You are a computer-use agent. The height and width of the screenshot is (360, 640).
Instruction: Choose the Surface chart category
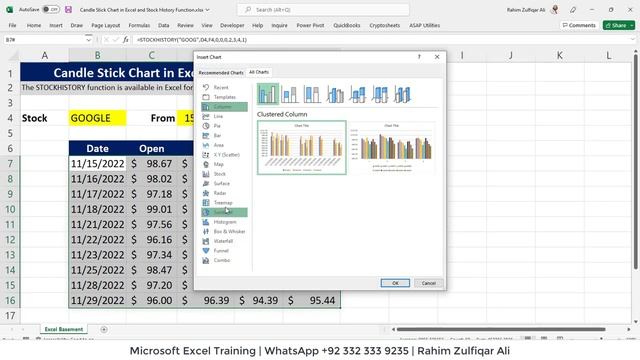pyautogui.click(x=224, y=184)
